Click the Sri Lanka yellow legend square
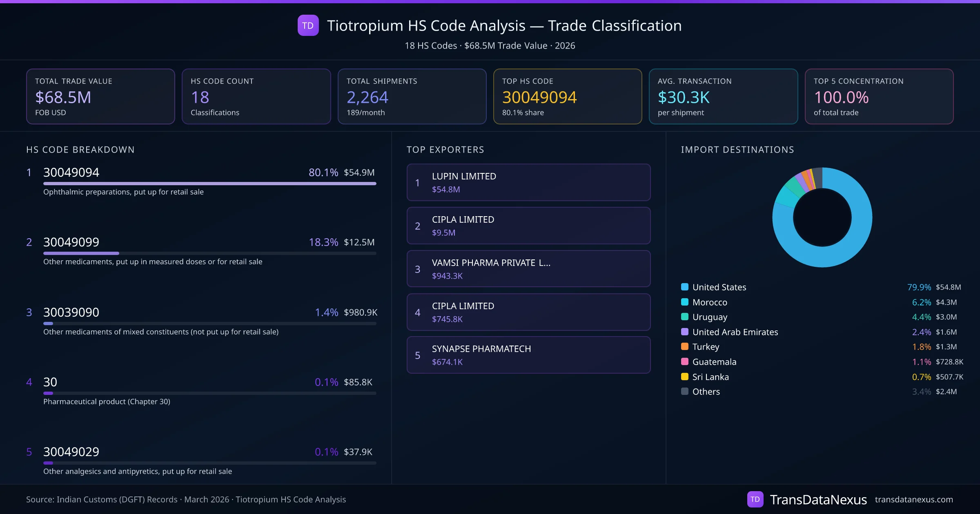This screenshot has height=514, width=980. (x=685, y=377)
